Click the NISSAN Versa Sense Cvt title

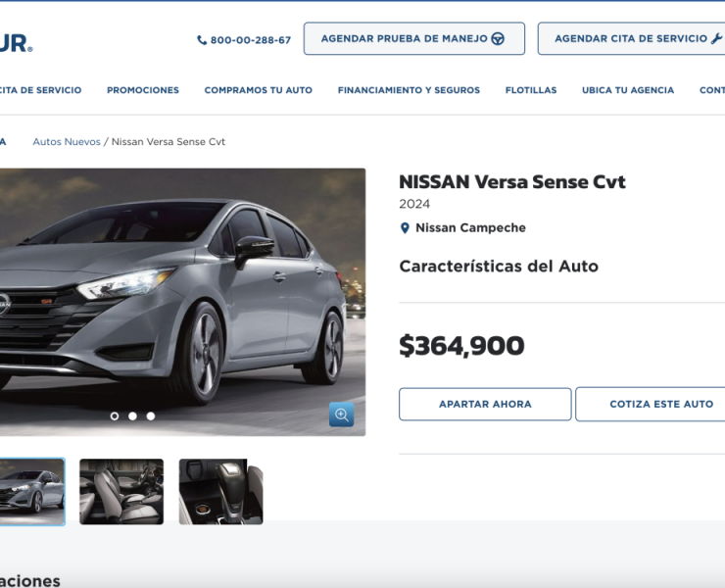click(x=512, y=182)
